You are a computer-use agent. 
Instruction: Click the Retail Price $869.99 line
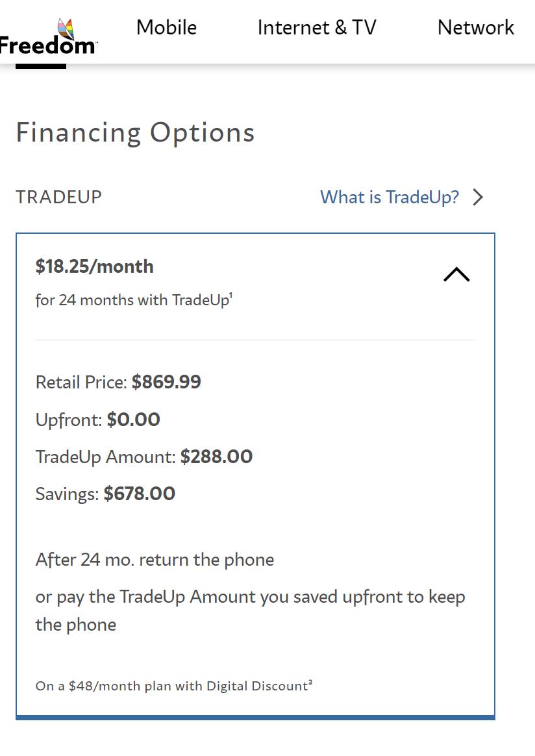pos(118,382)
